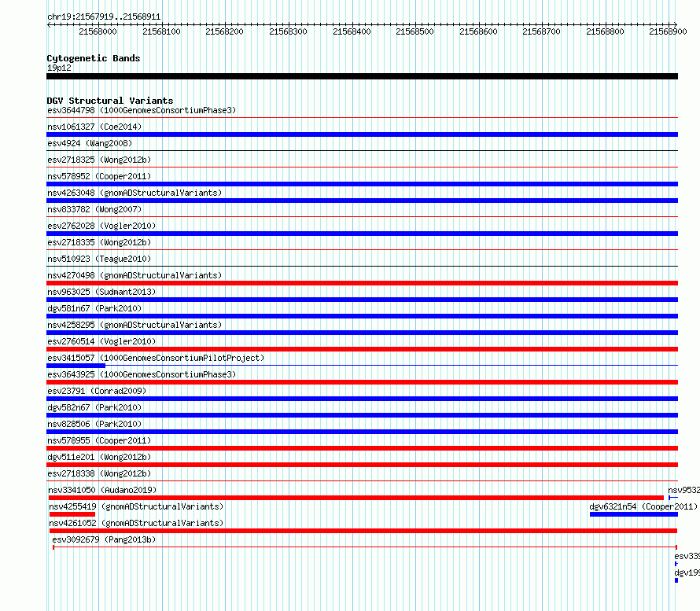Click the blue bar under nsv1061327
This screenshot has width=700, height=611.
point(362,134)
